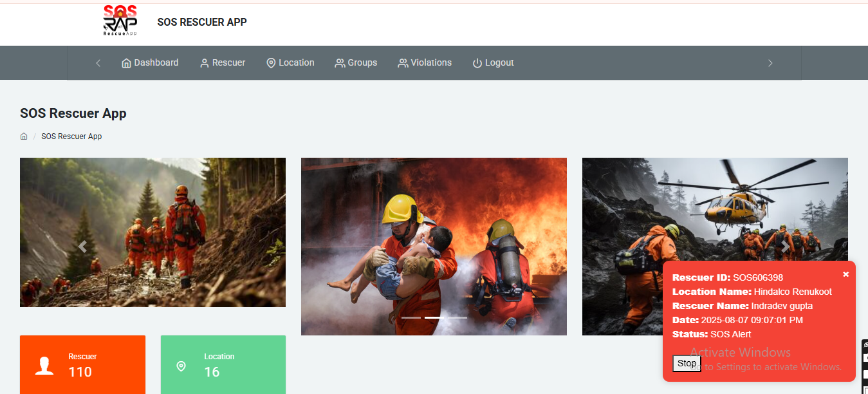Click the Groups people icon in navbar
868x394 pixels.
coord(340,63)
